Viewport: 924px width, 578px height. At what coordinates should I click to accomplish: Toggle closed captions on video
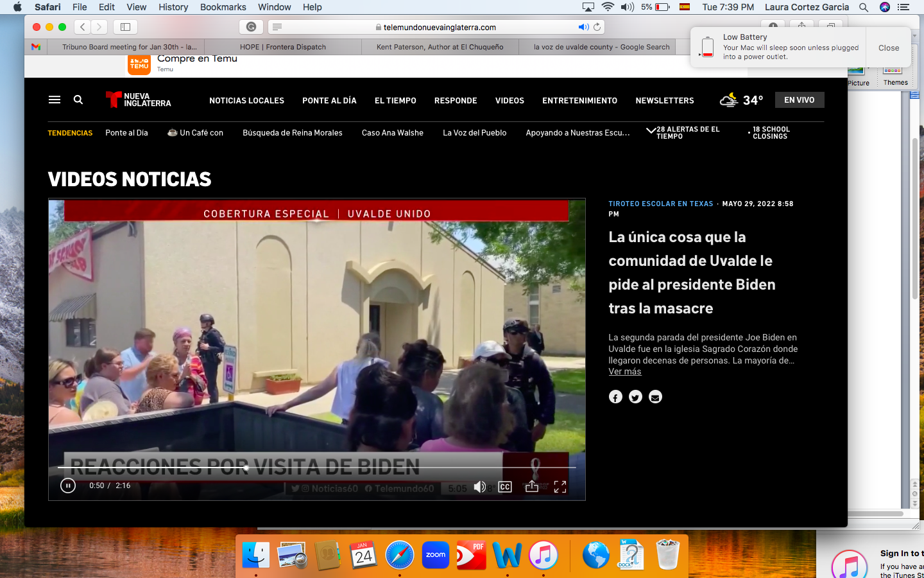coord(505,487)
